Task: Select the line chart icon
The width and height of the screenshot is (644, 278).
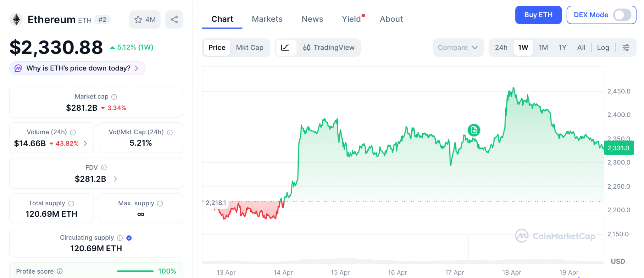Action: [x=285, y=47]
